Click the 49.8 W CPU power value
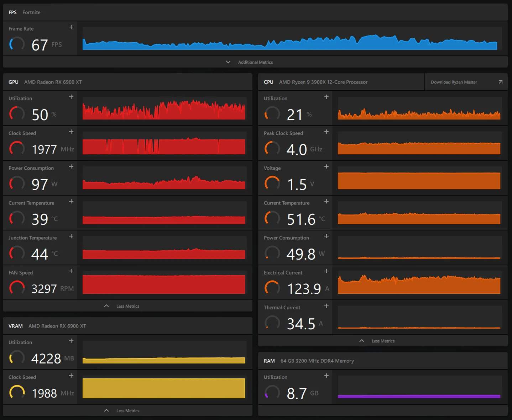 point(306,254)
